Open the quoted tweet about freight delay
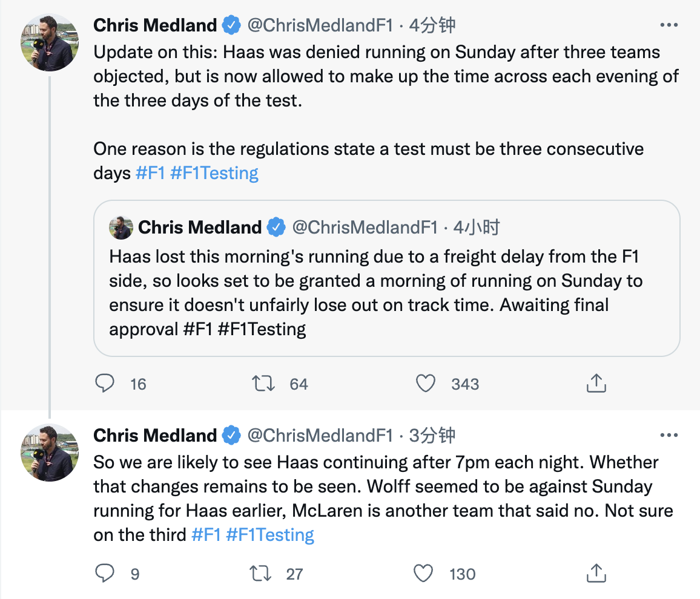This screenshot has width=700, height=599. tap(386, 290)
